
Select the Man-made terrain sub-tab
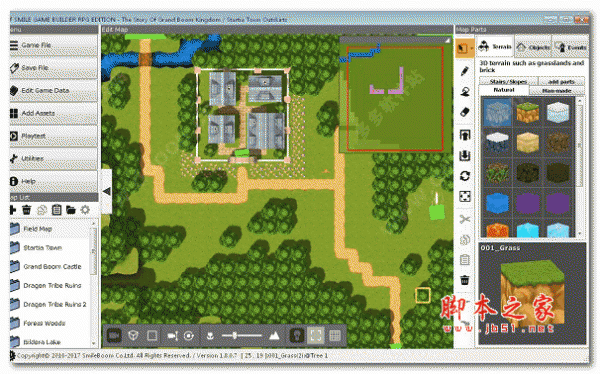coord(557,90)
